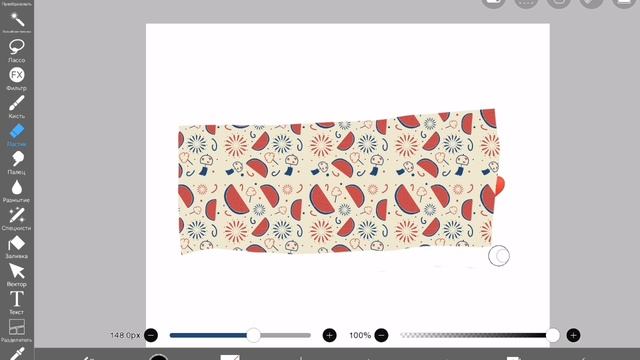The height and width of the screenshot is (360, 640).
Task: Select the Вектор (Vector) arrow tool
Action: 17,275
